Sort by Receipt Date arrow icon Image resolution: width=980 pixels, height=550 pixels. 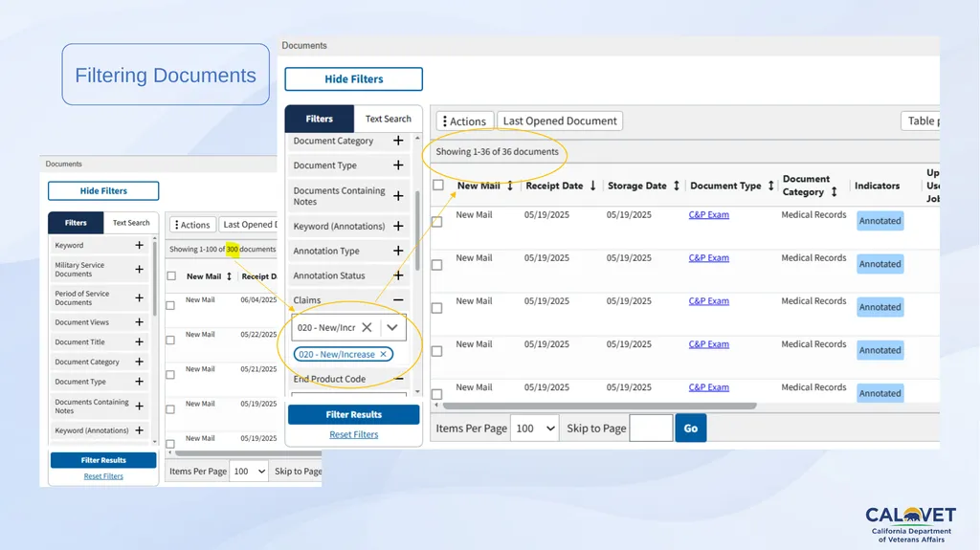[592, 186]
